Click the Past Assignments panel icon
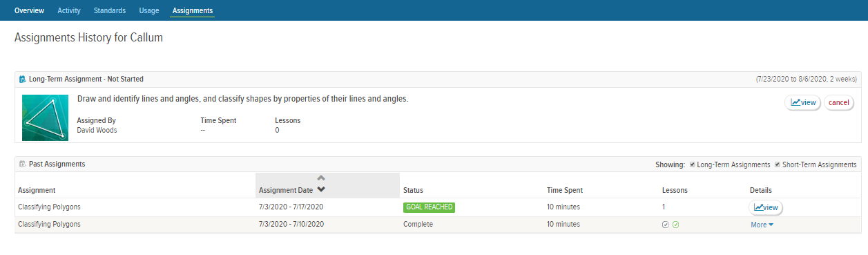Viewport: 868px width, 255px height. [x=22, y=164]
